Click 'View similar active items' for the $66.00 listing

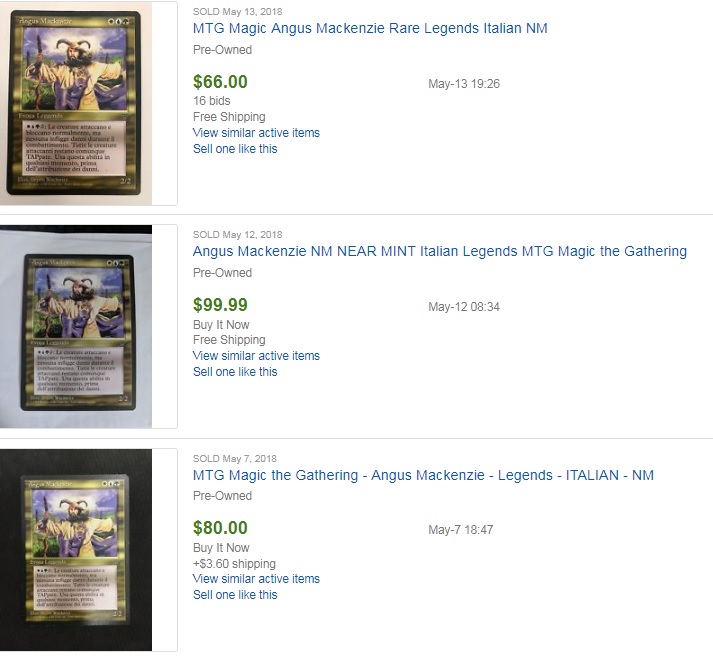[256, 133]
